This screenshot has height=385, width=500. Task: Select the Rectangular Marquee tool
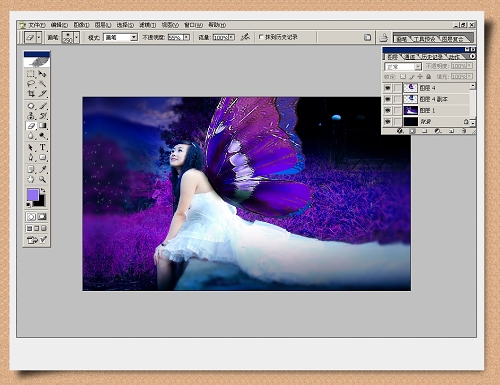pos(31,74)
